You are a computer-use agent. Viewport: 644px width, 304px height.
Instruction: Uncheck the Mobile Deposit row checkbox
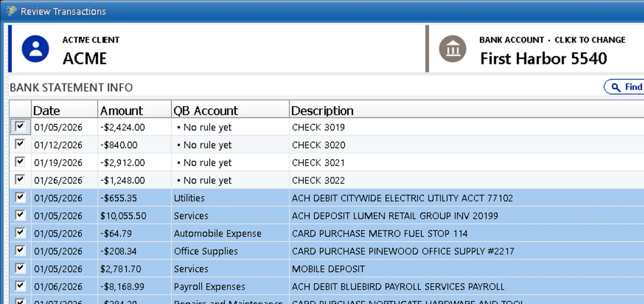20,268
